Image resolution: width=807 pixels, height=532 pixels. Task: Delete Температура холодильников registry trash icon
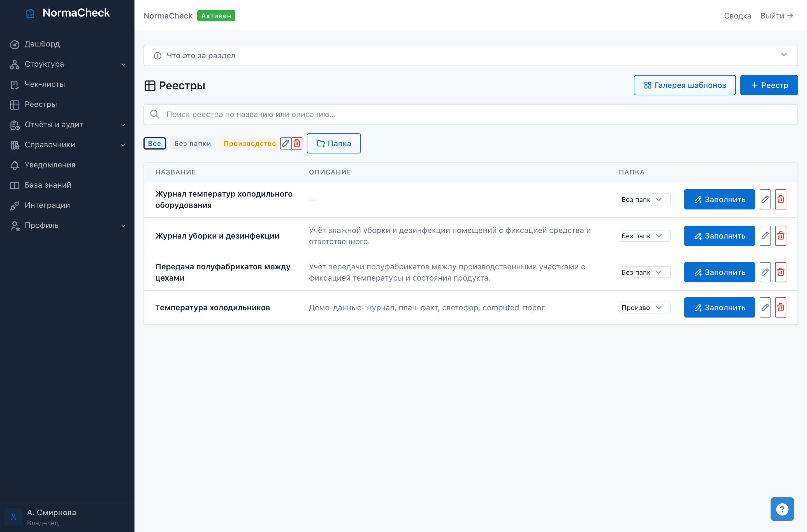pyautogui.click(x=780, y=307)
